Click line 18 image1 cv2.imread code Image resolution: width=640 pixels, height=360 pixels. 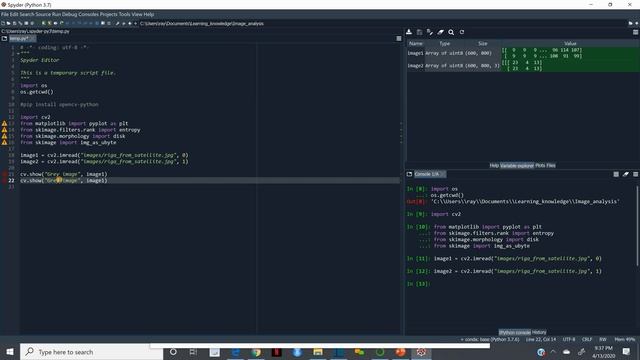click(x=104, y=155)
